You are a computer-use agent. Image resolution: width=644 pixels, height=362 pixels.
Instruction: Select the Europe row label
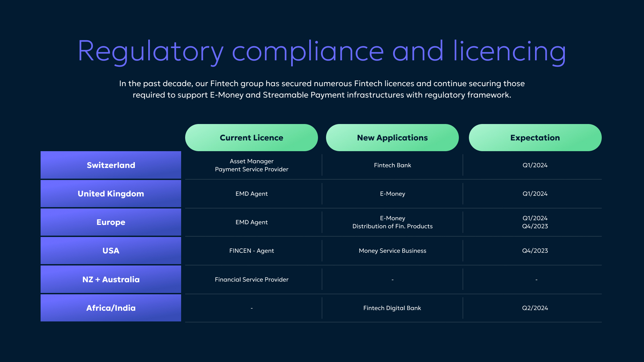click(111, 222)
